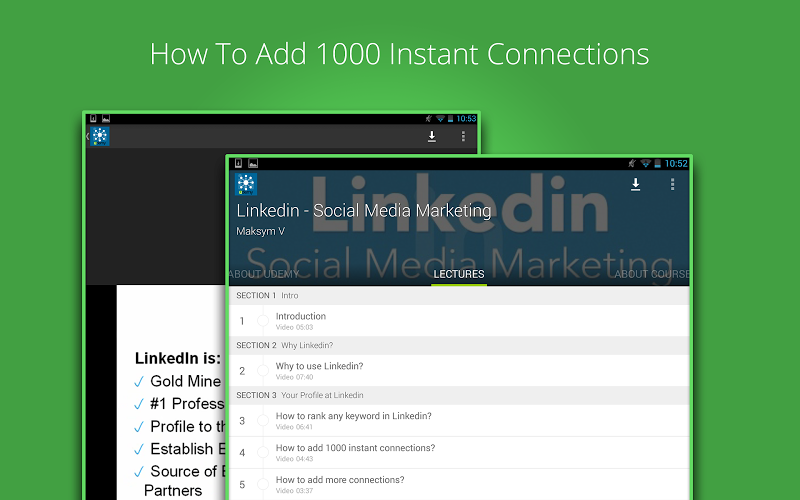Image resolution: width=800 pixels, height=500 pixels.
Task: Tap the image notification icon in back window
Action: pos(106,119)
